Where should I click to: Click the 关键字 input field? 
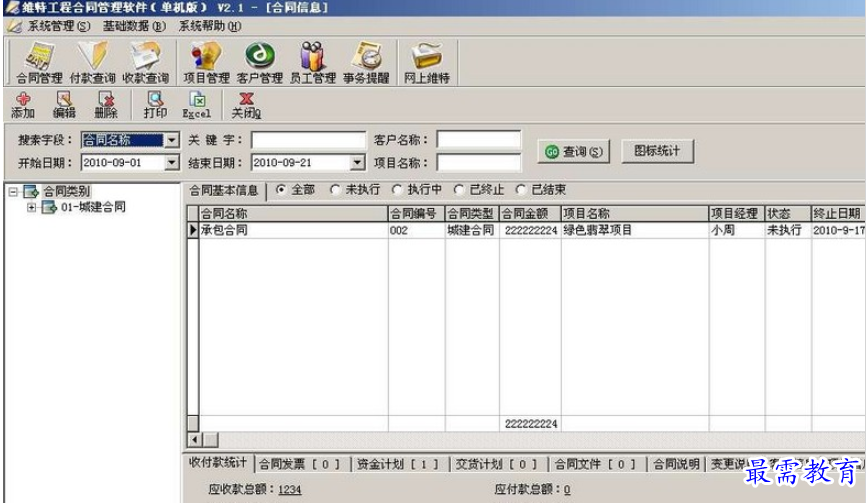tap(309, 140)
